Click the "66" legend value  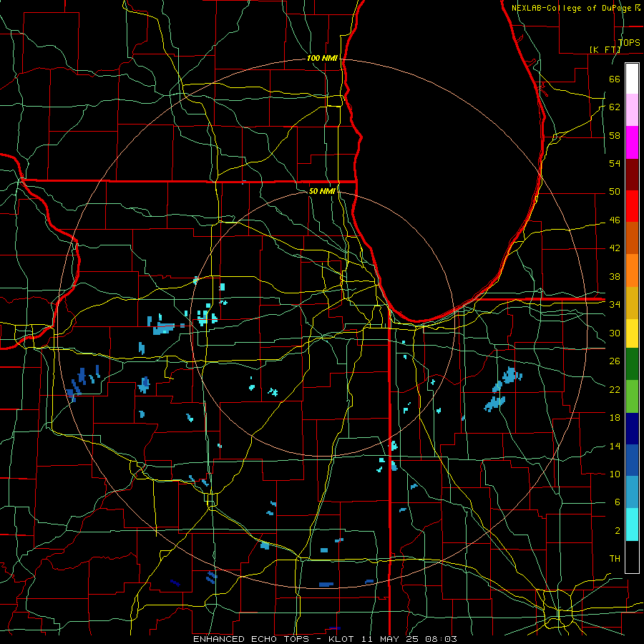(615, 79)
